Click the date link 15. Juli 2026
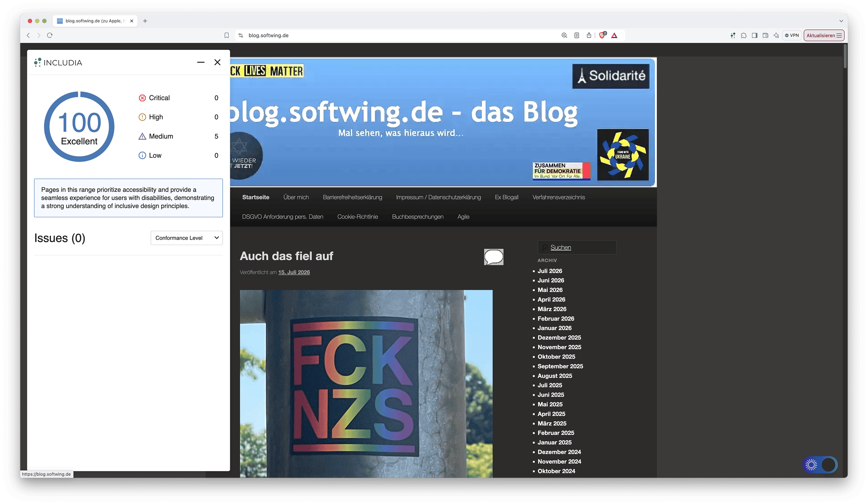This screenshot has width=868, height=504. (294, 272)
